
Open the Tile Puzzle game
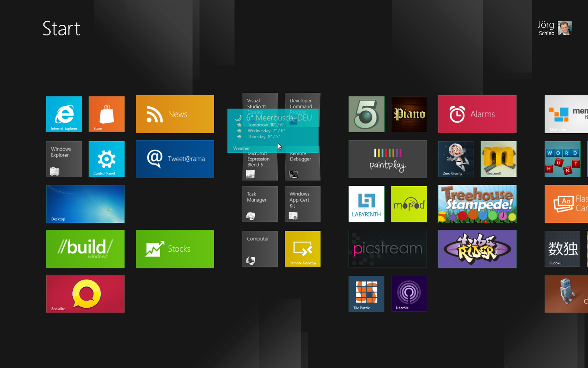pos(366,294)
